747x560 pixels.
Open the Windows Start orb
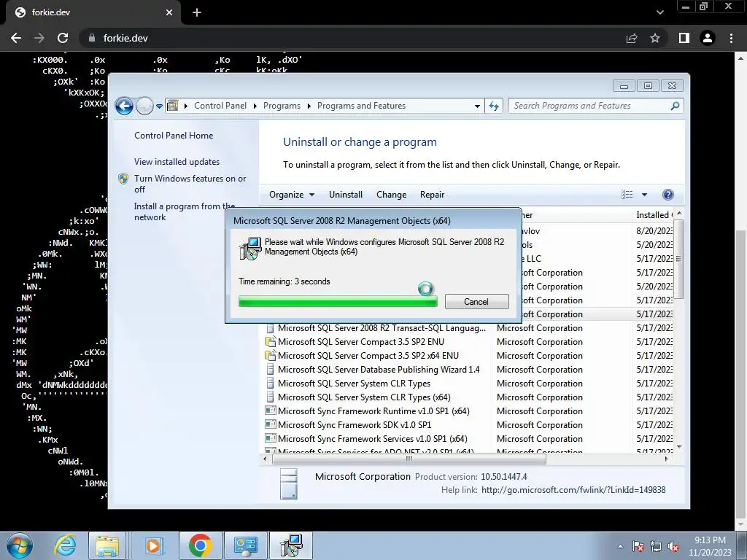click(19, 545)
